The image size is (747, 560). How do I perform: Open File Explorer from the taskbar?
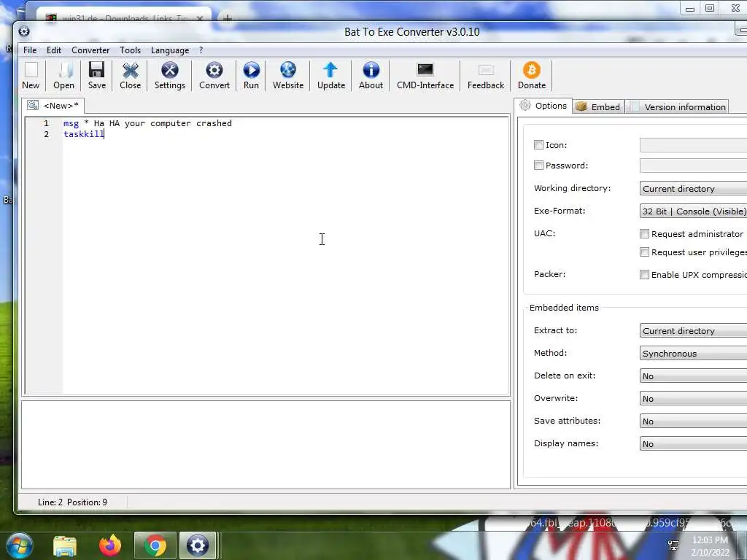coord(65,545)
